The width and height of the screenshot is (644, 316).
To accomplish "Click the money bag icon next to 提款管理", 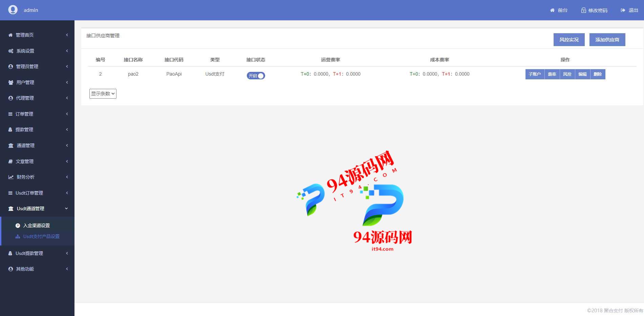I will click(x=10, y=130).
